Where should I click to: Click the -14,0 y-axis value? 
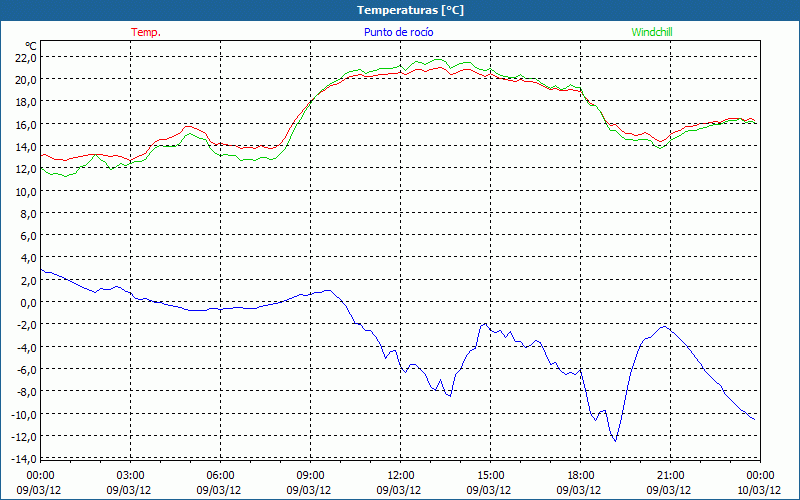pyautogui.click(x=23, y=459)
